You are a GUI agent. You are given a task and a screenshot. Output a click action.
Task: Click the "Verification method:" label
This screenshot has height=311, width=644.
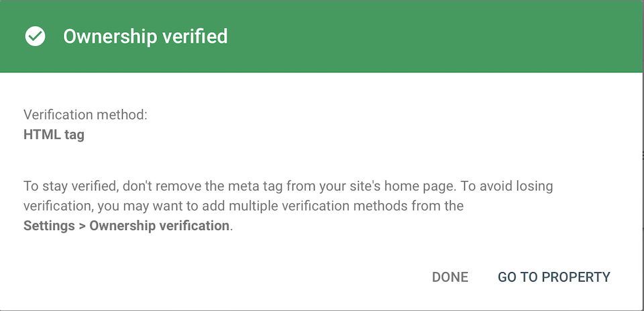pyautogui.click(x=85, y=115)
